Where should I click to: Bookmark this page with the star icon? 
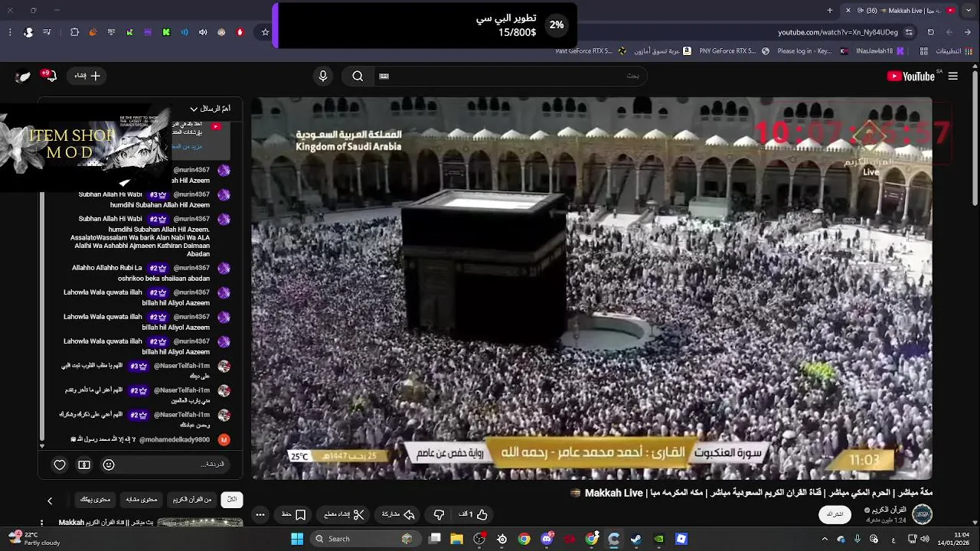click(266, 32)
